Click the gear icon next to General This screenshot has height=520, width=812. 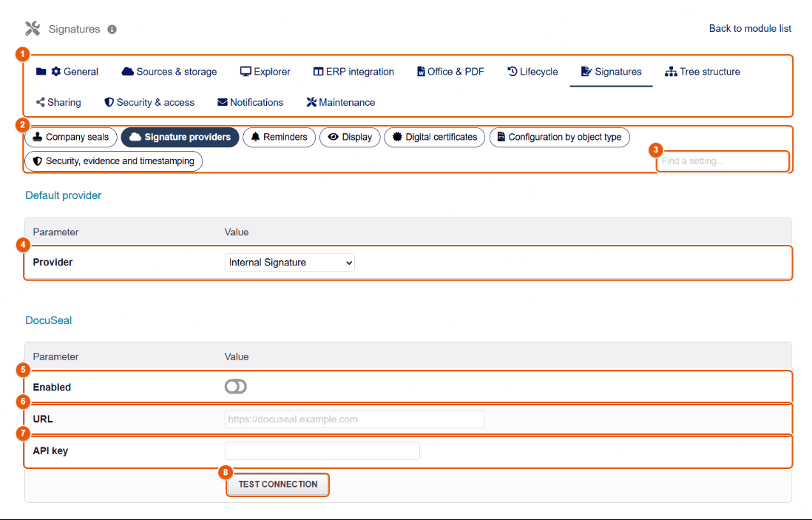[56, 72]
